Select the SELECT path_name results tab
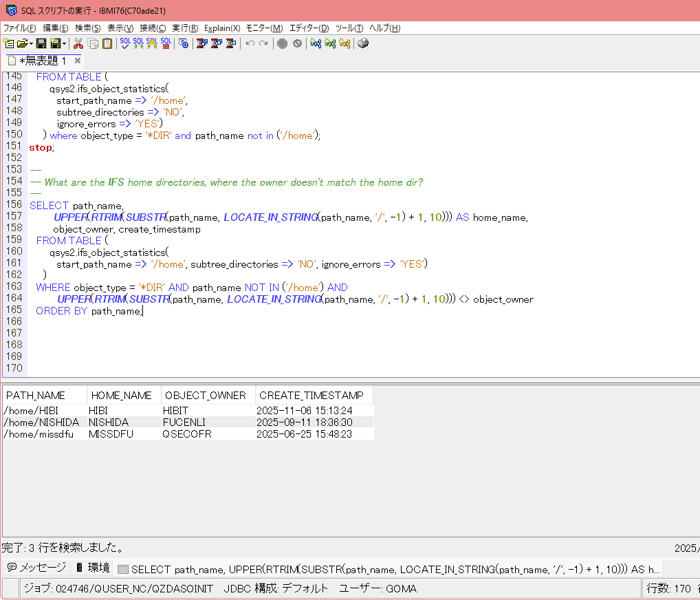This screenshot has height=600, width=700. tap(389, 569)
